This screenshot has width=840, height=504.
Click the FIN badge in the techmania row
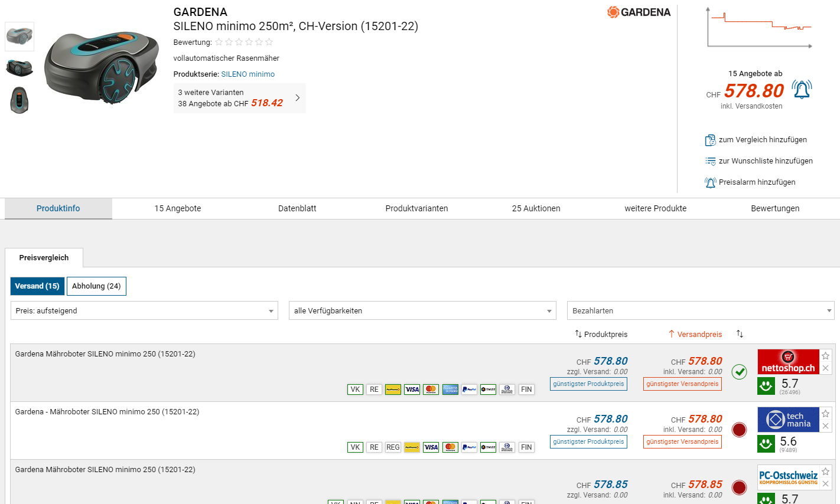pos(526,447)
